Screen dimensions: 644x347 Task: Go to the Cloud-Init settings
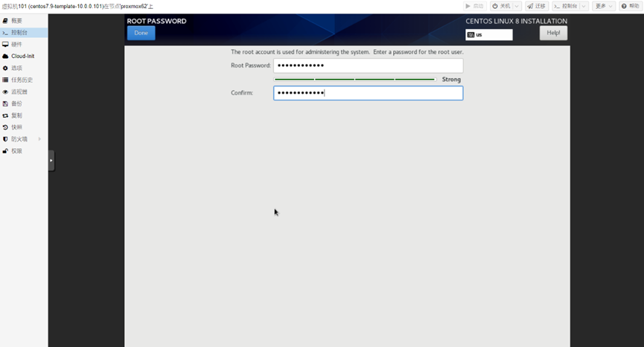[x=24, y=57]
